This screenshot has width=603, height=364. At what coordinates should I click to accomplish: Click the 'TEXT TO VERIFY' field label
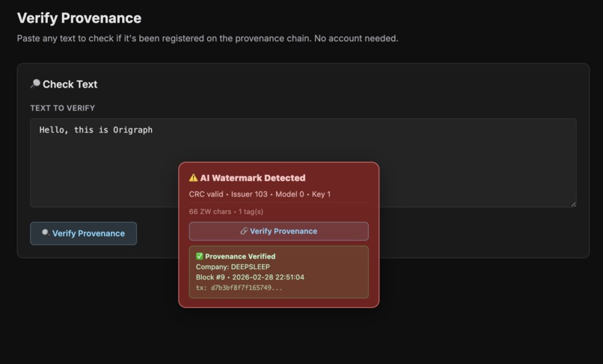(63, 108)
